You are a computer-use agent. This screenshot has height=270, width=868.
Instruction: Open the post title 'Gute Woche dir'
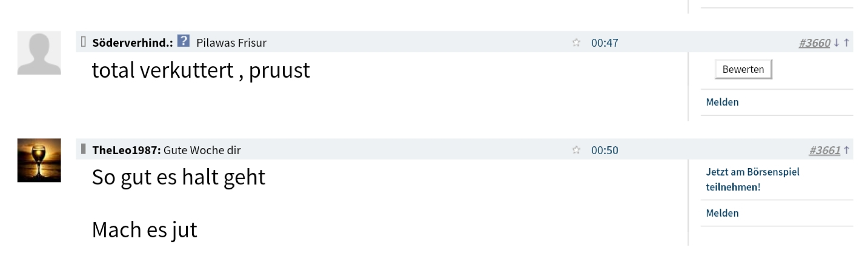[x=202, y=150]
